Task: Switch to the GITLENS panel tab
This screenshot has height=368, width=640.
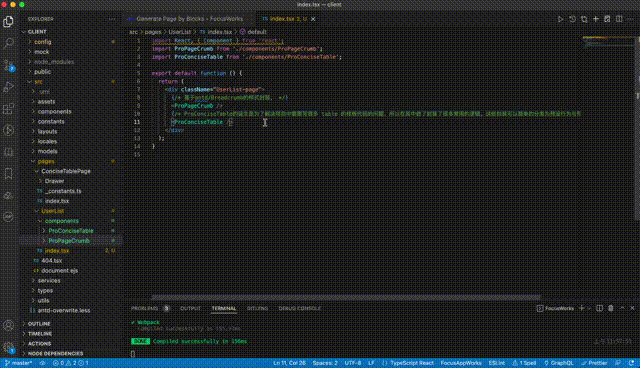Action: click(257, 308)
